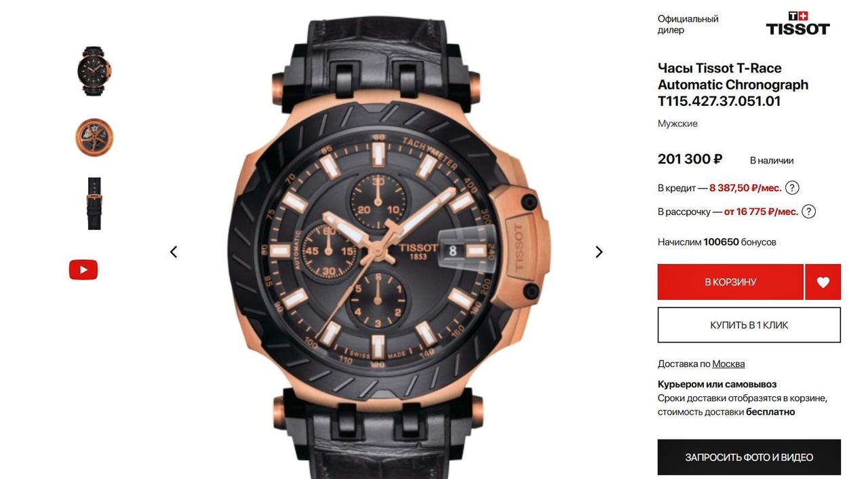
Task: Click the credit price 8 387,50 ₽/мес.
Action: coord(745,188)
